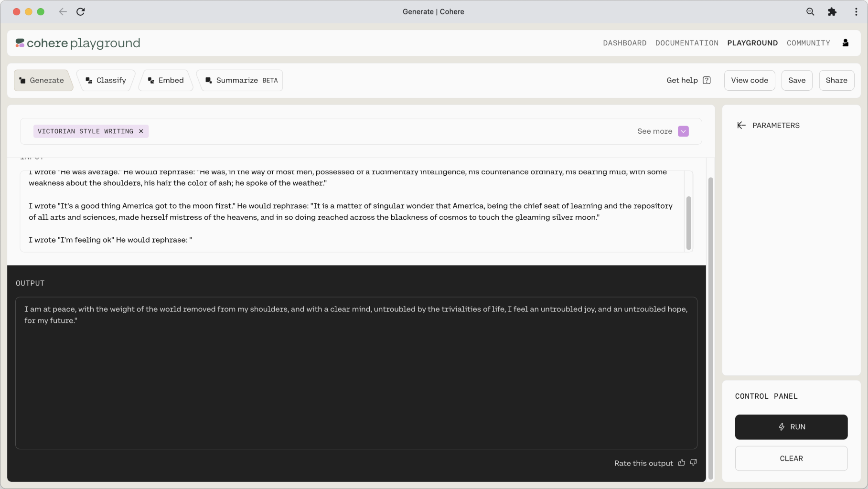Open the extensions puzzle icon
Image resolution: width=868 pixels, height=489 pixels.
[832, 11]
